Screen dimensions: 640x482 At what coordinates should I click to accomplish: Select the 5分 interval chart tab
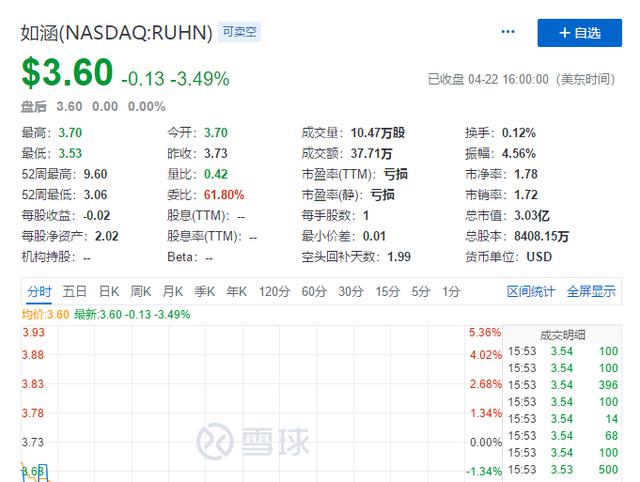click(421, 291)
